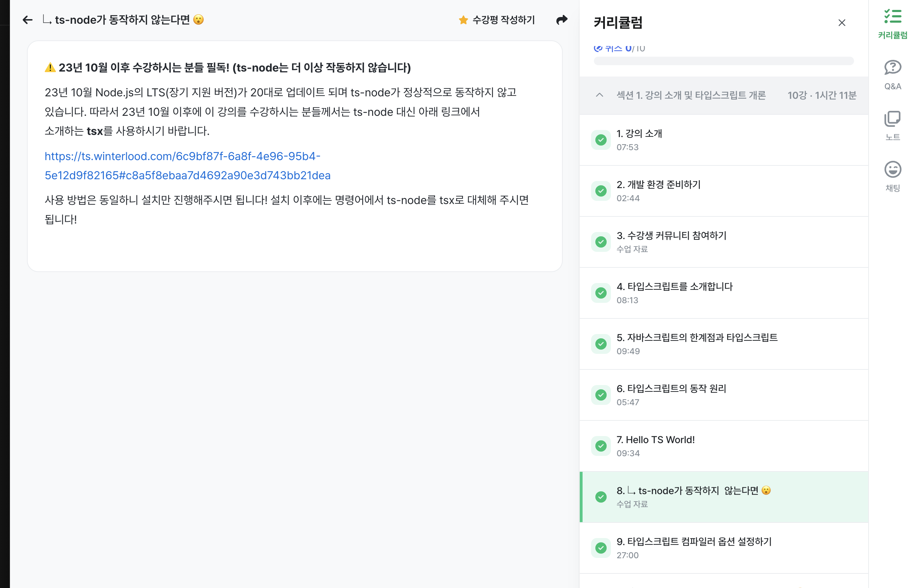The height and width of the screenshot is (588, 910).
Task: Collapse 섹션 1 chevron
Action: pos(600,95)
